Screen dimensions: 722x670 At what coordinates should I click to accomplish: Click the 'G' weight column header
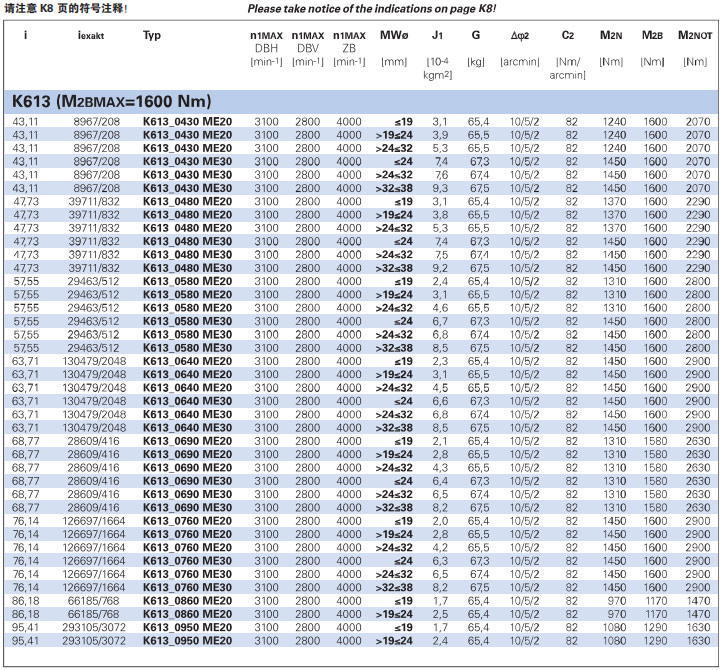(x=475, y=35)
